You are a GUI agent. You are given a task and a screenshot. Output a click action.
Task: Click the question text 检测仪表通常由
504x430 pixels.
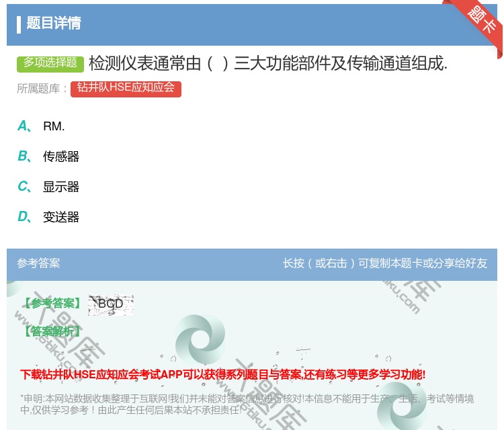coord(267,63)
